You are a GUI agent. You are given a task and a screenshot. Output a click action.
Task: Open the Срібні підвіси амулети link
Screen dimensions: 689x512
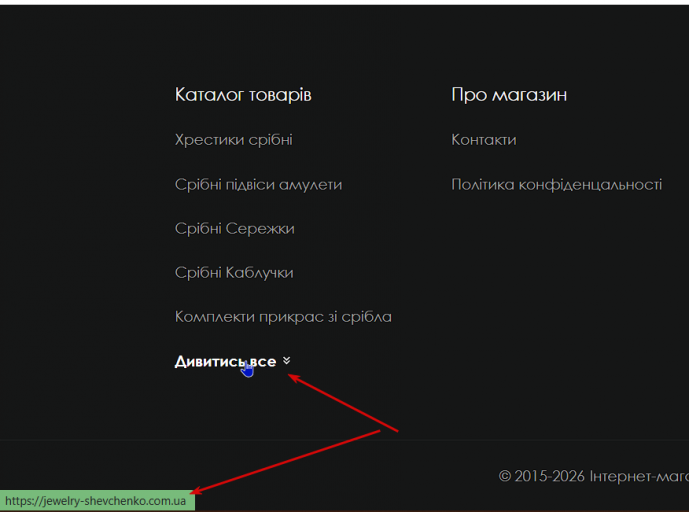coord(258,185)
